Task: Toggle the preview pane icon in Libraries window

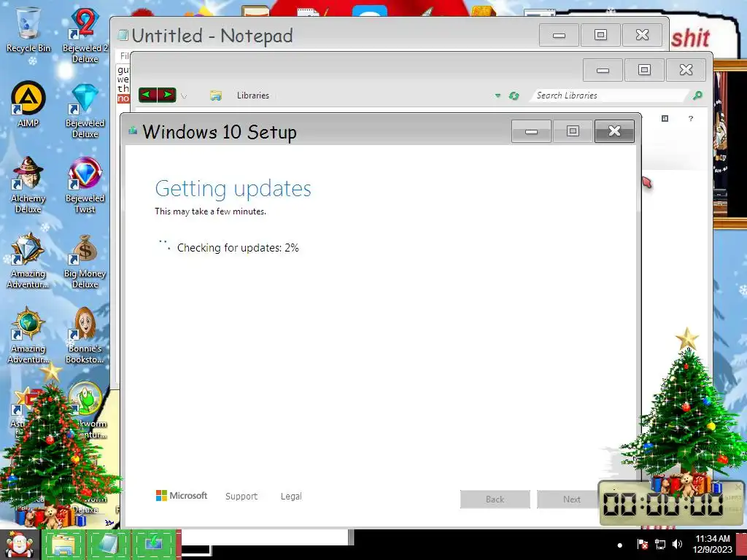Action: coord(665,119)
